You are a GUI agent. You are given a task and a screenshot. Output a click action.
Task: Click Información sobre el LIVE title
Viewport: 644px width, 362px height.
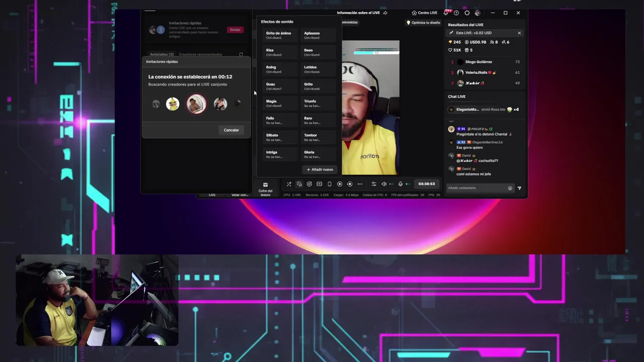358,13
